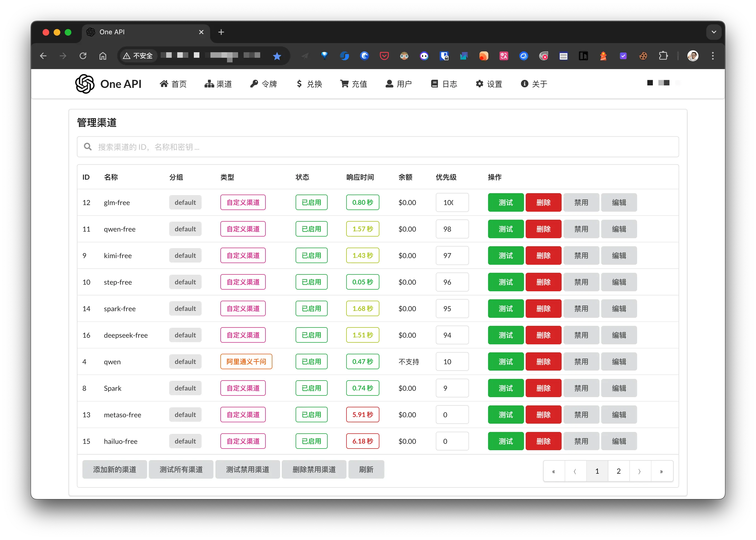Click the Pocket extension icon
The height and width of the screenshot is (540, 756).
384,56
